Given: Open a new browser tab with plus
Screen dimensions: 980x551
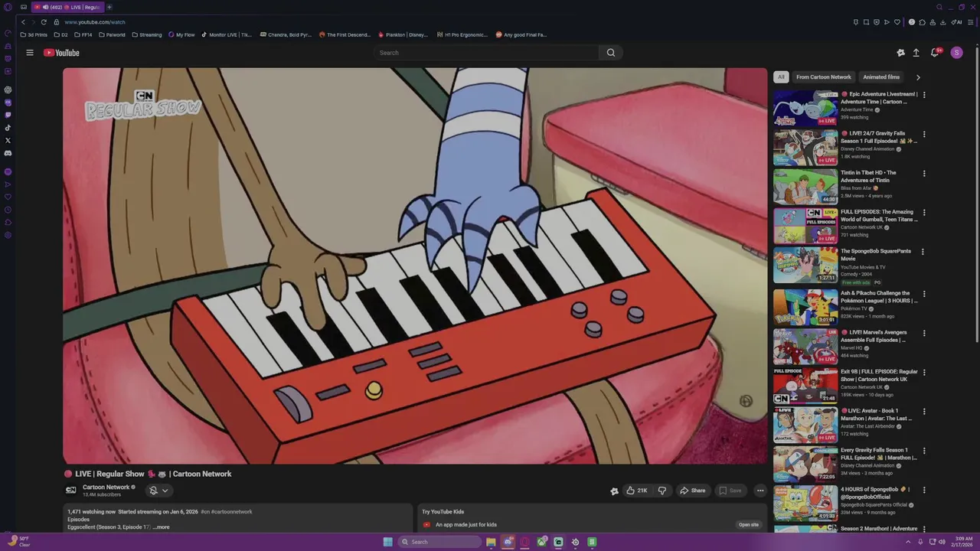Looking at the screenshot, I should click(x=109, y=7).
